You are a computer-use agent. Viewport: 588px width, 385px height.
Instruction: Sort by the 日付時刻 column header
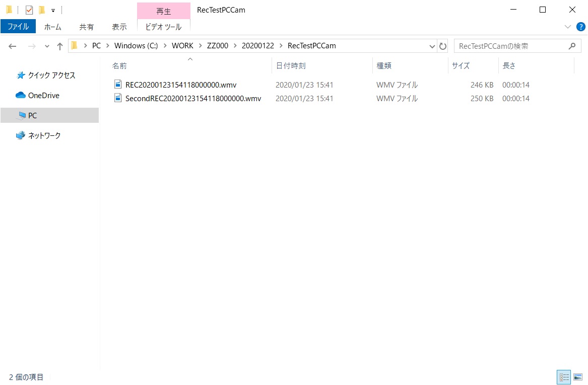291,65
